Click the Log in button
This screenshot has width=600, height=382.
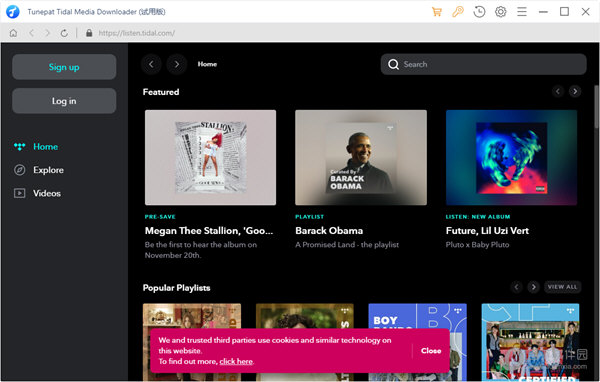point(64,101)
